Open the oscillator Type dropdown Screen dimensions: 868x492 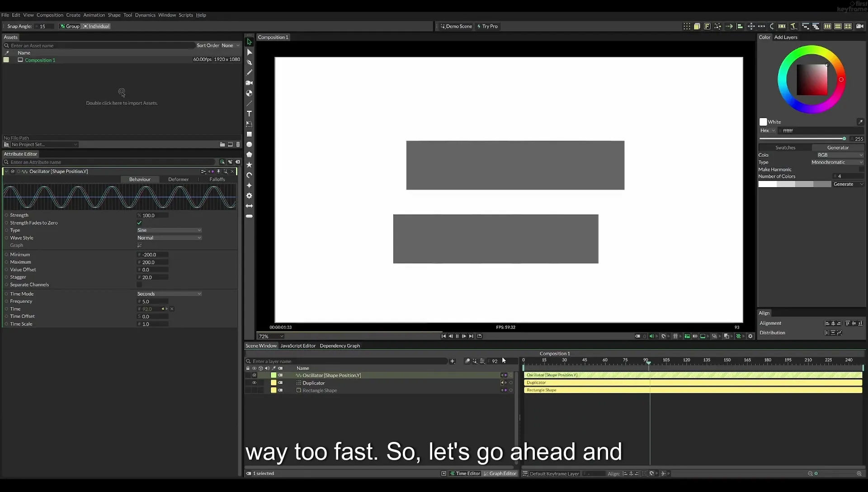pyautogui.click(x=169, y=231)
